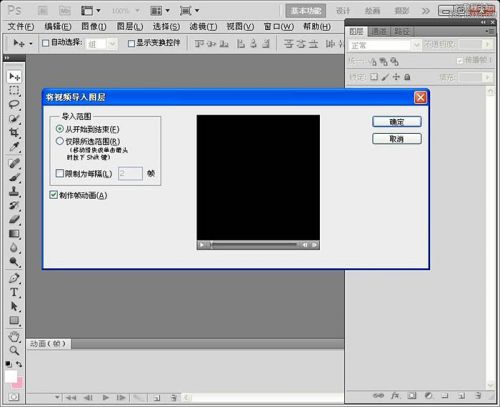
Task: Expand the zoom level dropdown in top bar
Action: [x=126, y=11]
